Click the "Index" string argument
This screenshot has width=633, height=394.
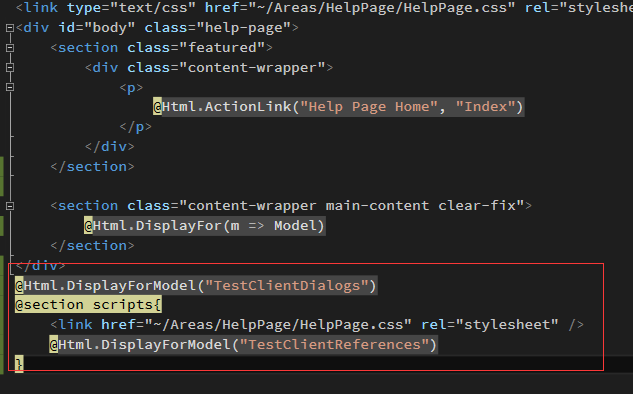coord(486,107)
